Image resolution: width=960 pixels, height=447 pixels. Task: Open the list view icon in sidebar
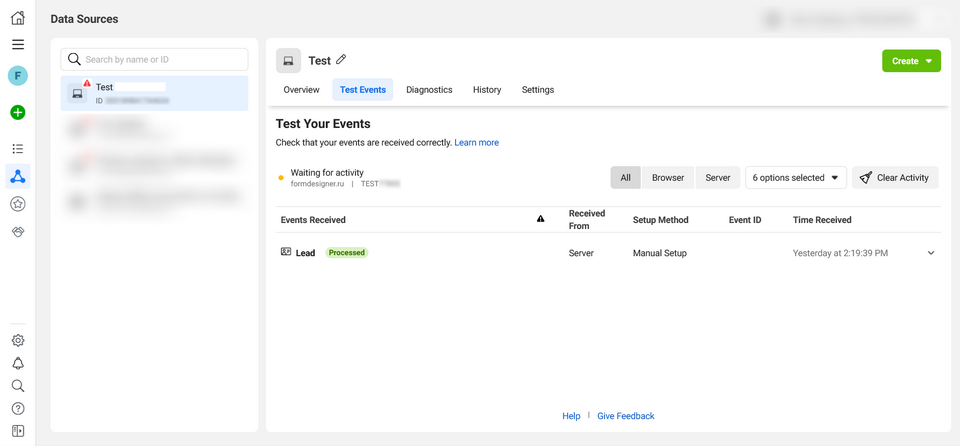click(18, 149)
